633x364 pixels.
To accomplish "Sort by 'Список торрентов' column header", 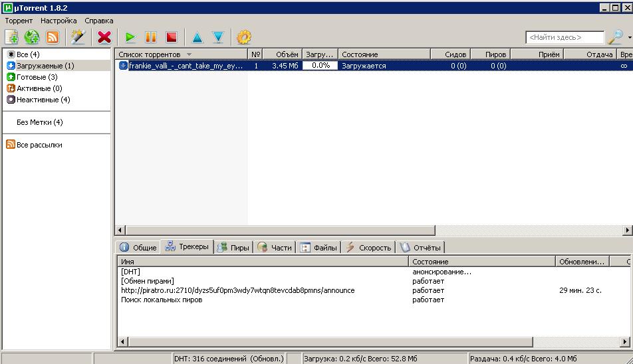I will 182,54.
